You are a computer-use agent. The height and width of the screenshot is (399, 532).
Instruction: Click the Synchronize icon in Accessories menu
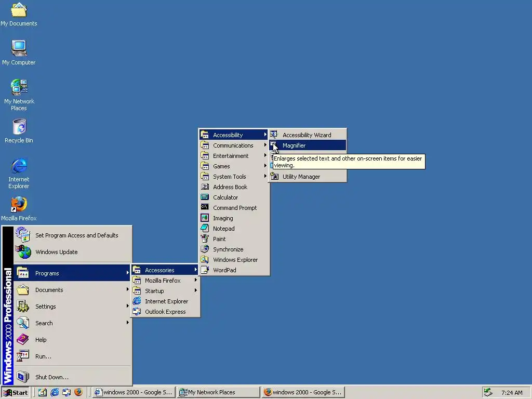tap(205, 249)
